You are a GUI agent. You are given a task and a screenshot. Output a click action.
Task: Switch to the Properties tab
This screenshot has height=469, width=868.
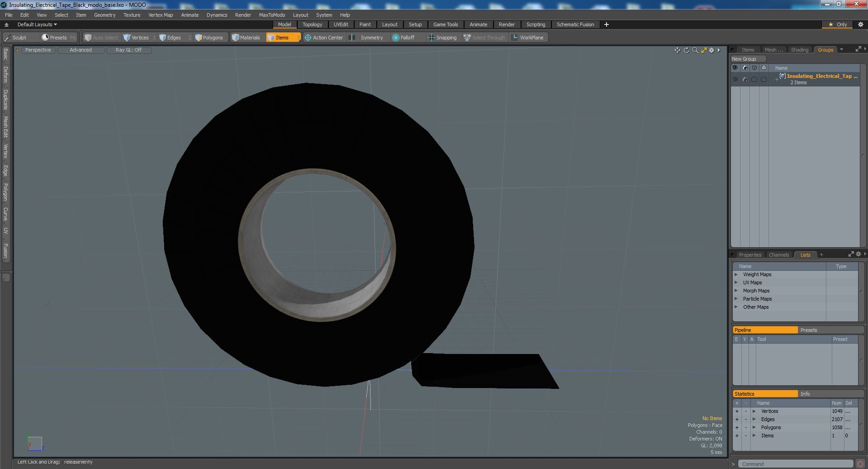pos(750,255)
